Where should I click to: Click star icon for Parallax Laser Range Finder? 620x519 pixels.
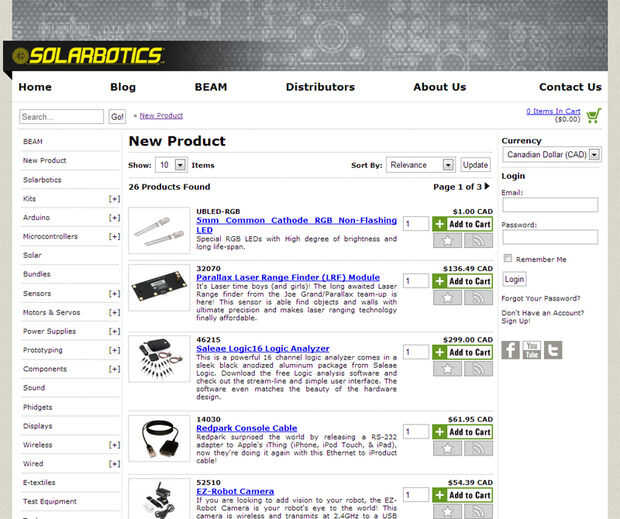point(447,298)
